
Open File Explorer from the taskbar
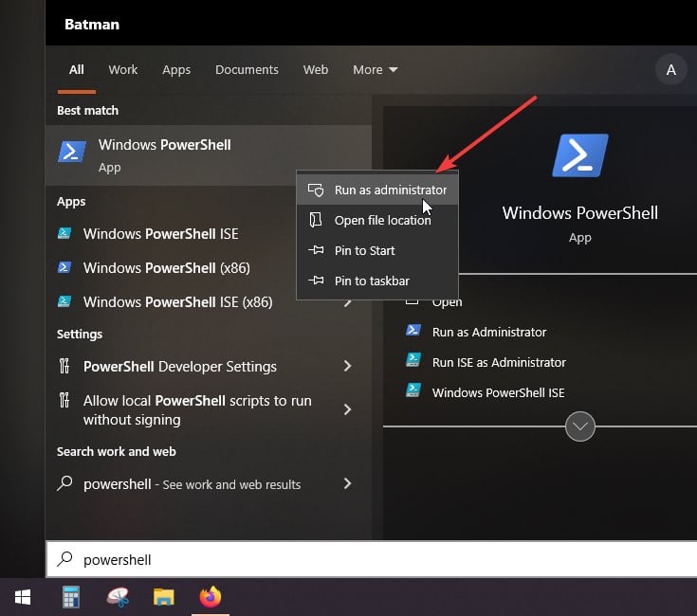pyautogui.click(x=163, y=597)
